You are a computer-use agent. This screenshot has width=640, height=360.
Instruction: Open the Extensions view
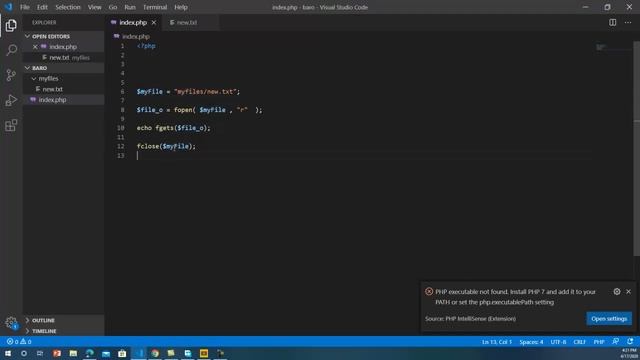point(11,125)
